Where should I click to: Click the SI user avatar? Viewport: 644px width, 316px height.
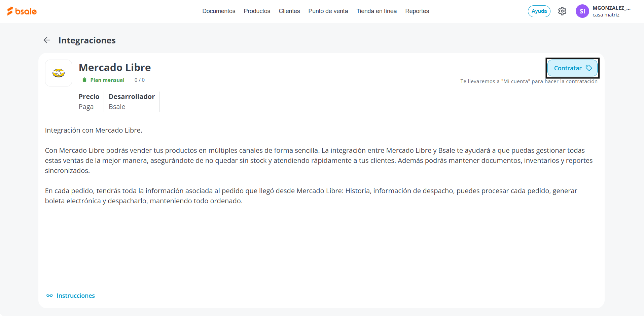pyautogui.click(x=582, y=11)
